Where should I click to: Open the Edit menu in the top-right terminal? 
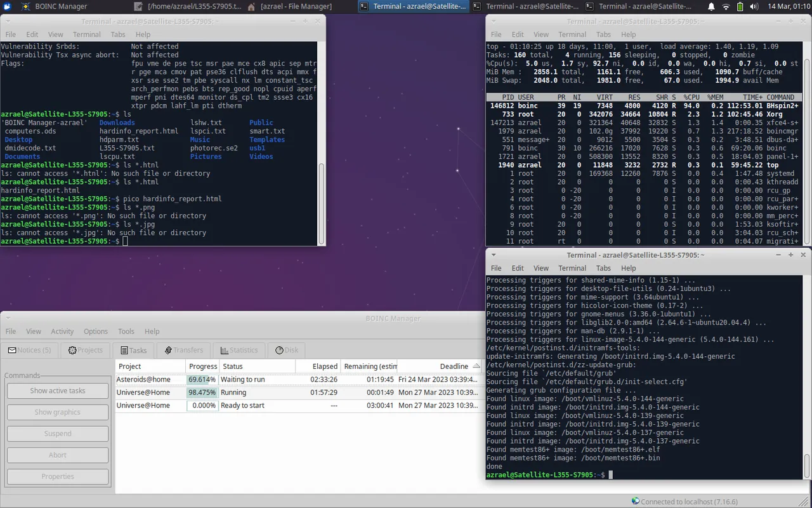[x=518, y=34]
